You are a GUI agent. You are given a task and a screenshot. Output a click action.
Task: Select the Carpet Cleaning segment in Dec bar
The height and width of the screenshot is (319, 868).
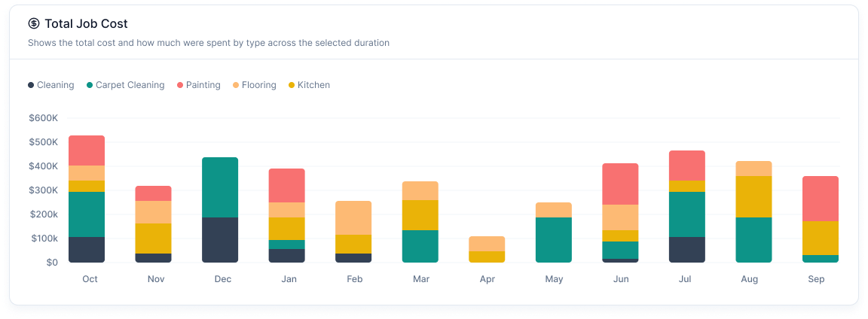220,187
